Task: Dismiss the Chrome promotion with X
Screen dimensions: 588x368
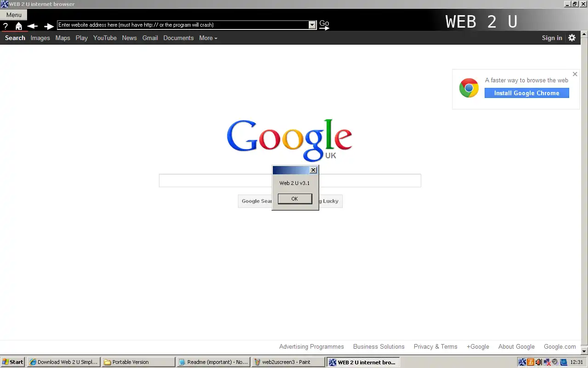Action: tap(575, 74)
